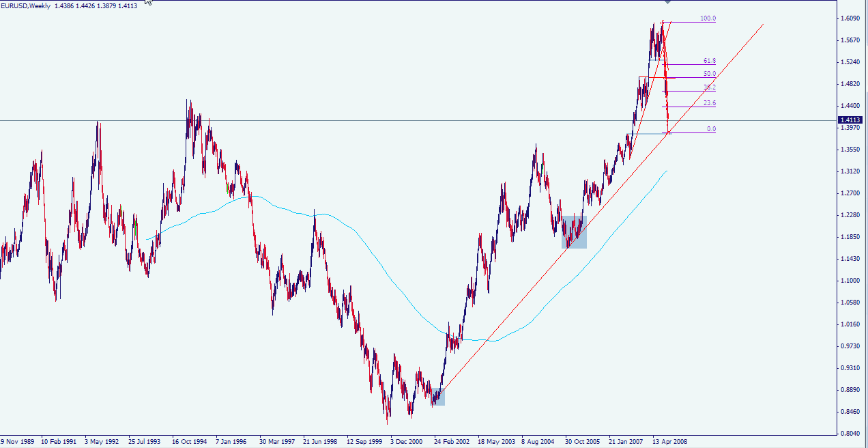Screen dimensions: 868x448
Task: Select the 50.0 Fibonacci level label
Action: point(710,74)
